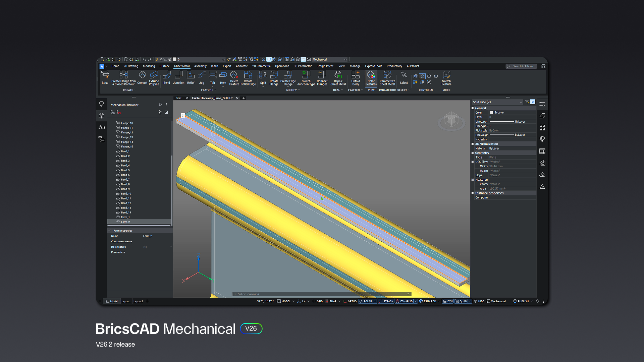The image size is (644, 362).
Task: Select the Parametrize Sheet Metal tool
Action: coord(387,79)
